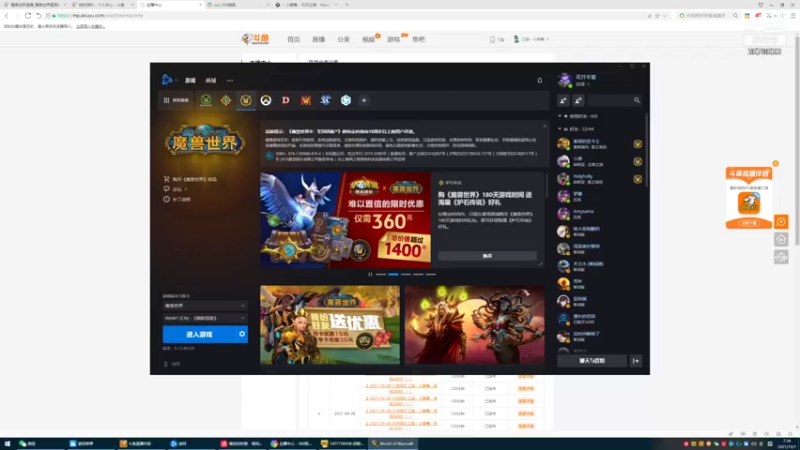800x450 pixels.
Task: Open the three-dots more menu
Action: pos(230,80)
